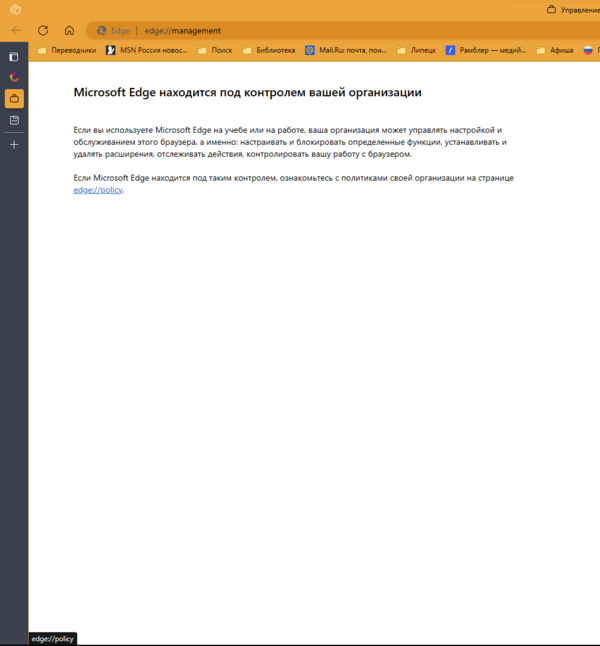600x646 pixels.
Task: Click the Edge logo in the address bar
Action: click(101, 31)
